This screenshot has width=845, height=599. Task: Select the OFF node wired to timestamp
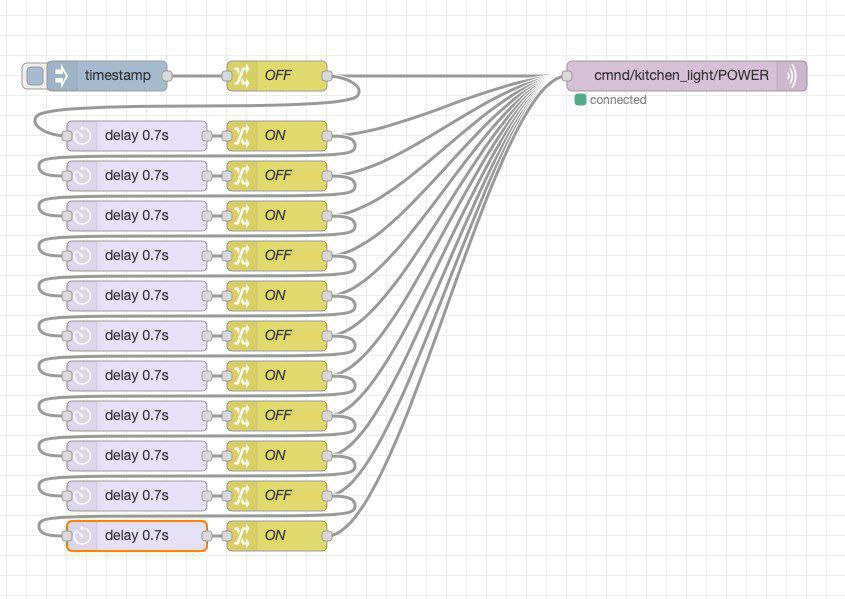pyautogui.click(x=277, y=76)
